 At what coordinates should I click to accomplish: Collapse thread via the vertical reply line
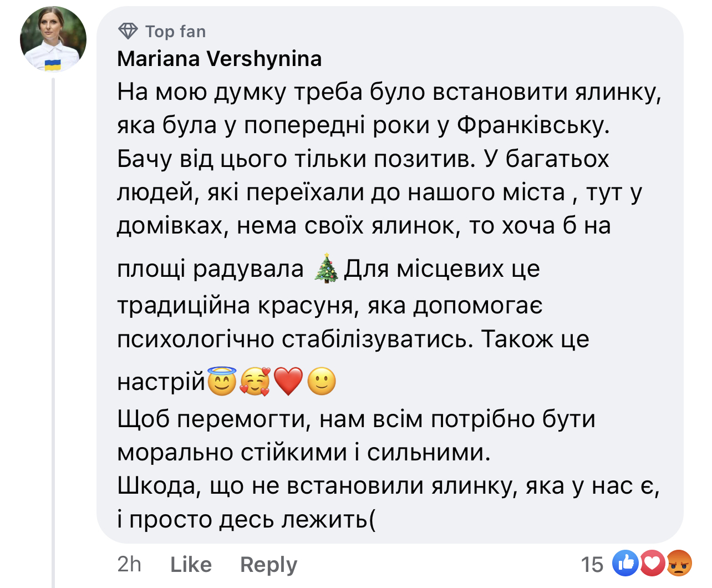pyautogui.click(x=53, y=333)
